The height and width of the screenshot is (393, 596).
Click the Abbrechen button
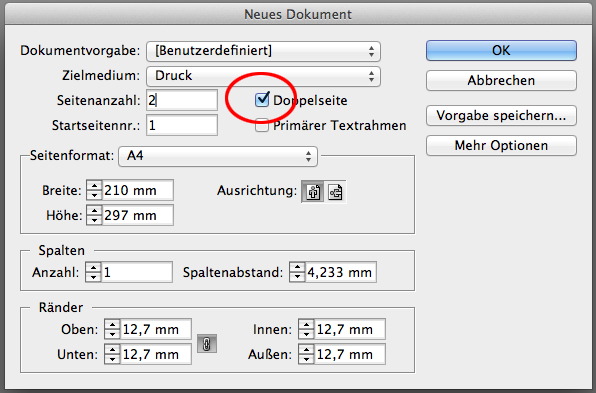click(501, 81)
